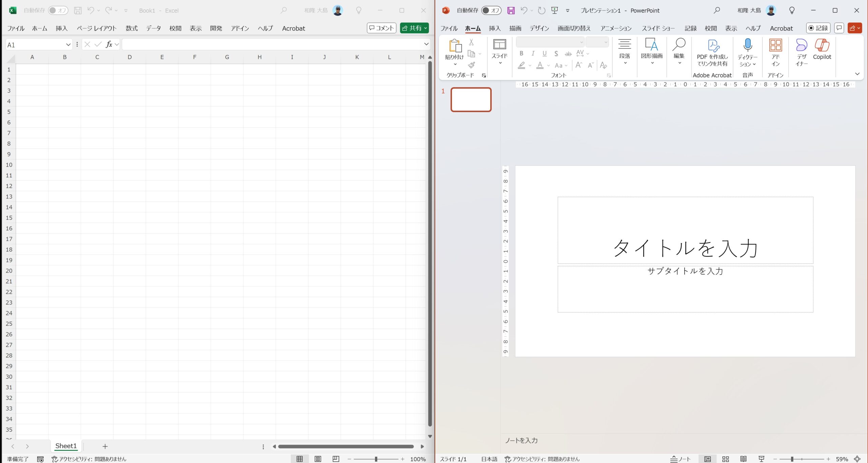868x463 pixels.
Task: Click Excel page layout view icon
Action: click(x=318, y=459)
